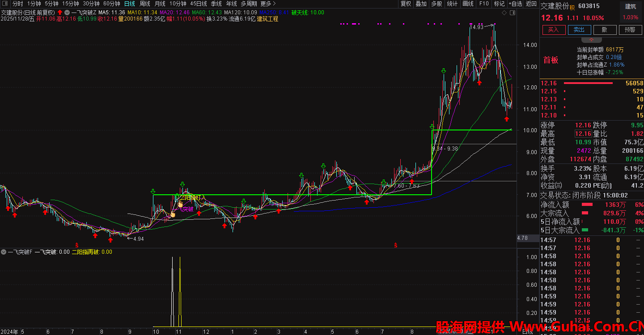Toggle the side panel icon beside the diamond
Image resolution: width=644 pixels, height=335 pixels.
512,13
